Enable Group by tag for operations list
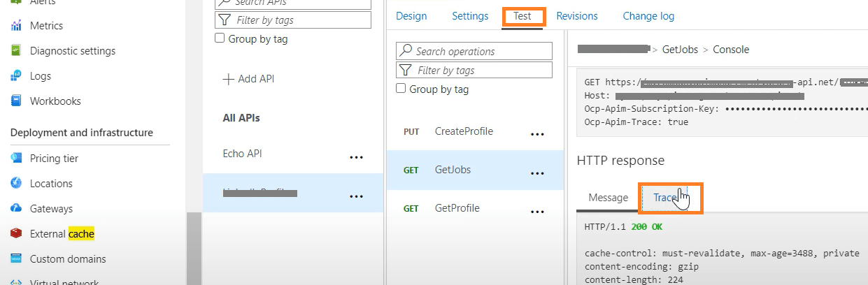868x285 pixels. 401,89
